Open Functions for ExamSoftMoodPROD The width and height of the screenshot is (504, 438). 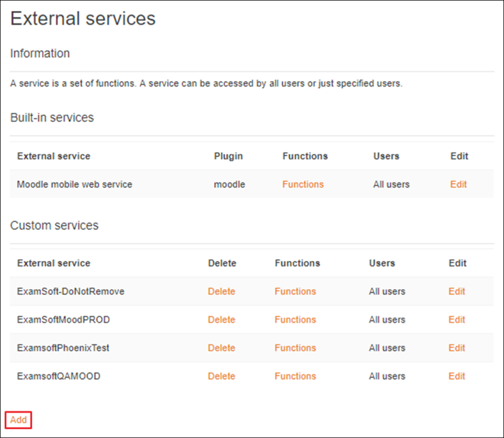295,319
